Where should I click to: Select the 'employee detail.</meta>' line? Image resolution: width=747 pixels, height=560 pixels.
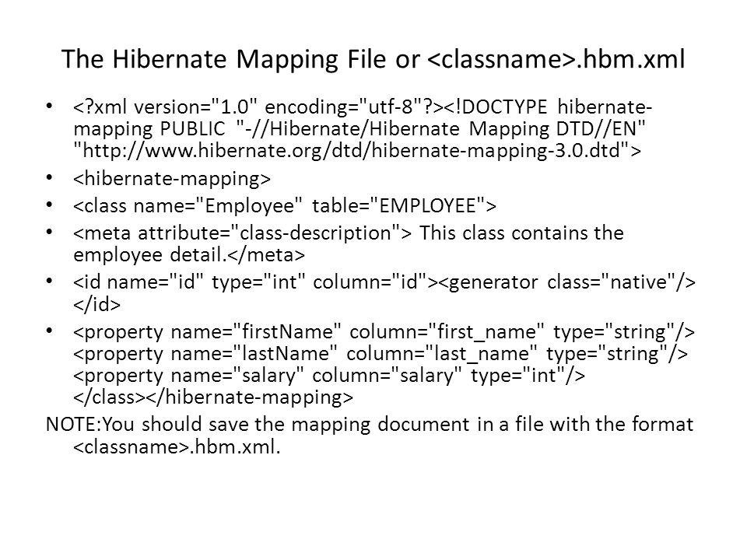189,255
